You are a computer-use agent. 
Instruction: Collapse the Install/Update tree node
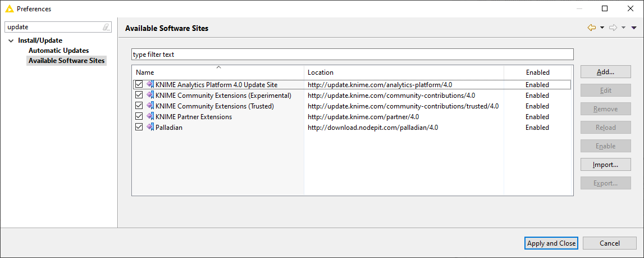(11, 40)
